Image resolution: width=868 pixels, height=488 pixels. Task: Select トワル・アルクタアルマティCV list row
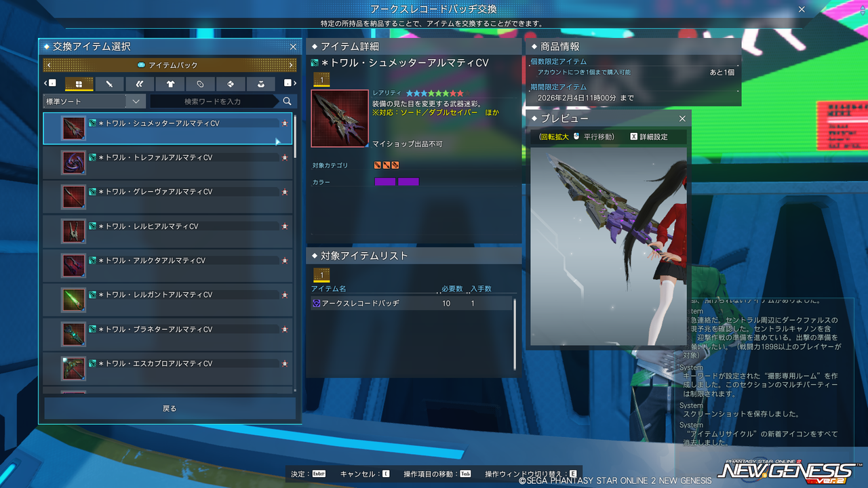(167, 266)
